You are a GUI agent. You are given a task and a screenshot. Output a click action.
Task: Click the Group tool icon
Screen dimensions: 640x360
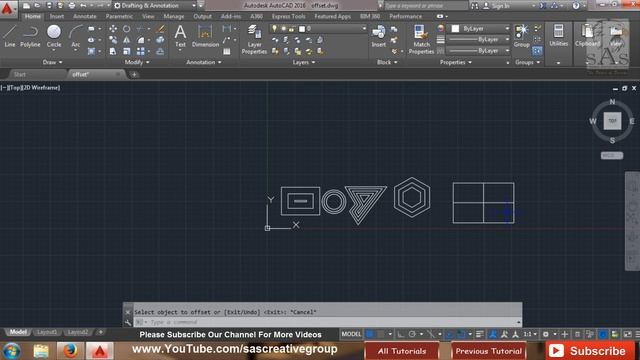(x=522, y=36)
